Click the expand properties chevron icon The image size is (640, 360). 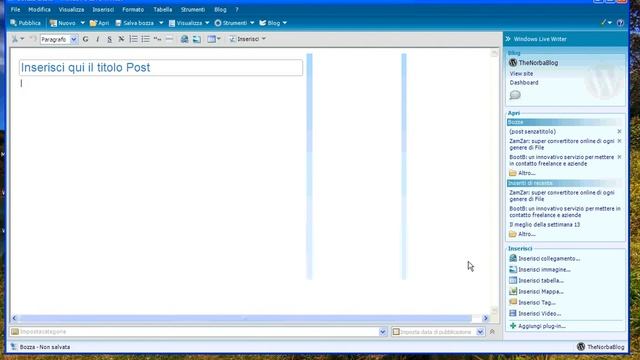[492, 332]
